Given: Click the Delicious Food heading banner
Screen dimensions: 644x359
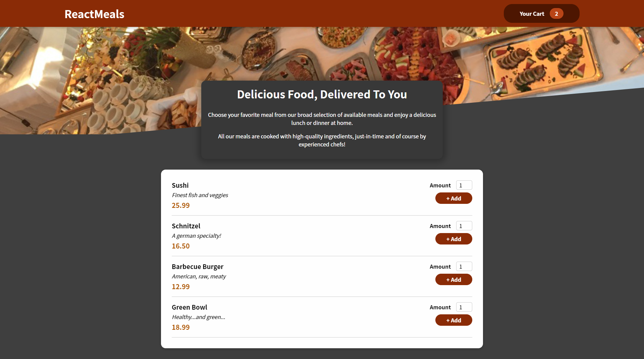Looking at the screenshot, I should click(322, 94).
